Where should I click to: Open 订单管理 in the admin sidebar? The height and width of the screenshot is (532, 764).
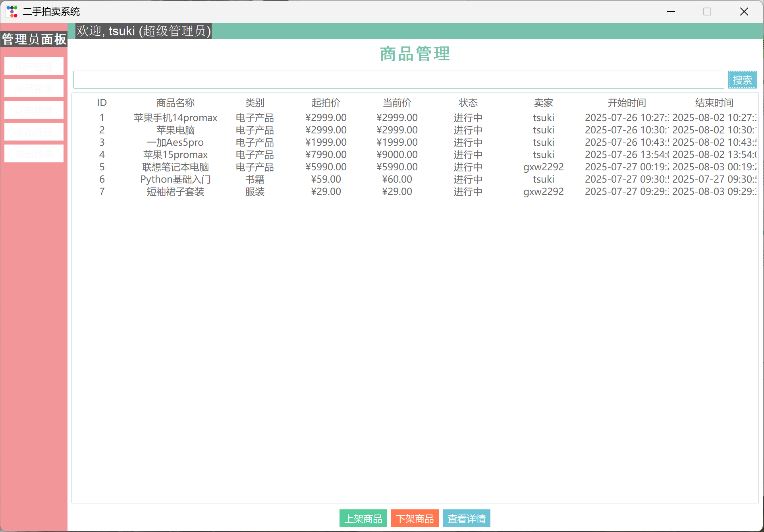34,110
